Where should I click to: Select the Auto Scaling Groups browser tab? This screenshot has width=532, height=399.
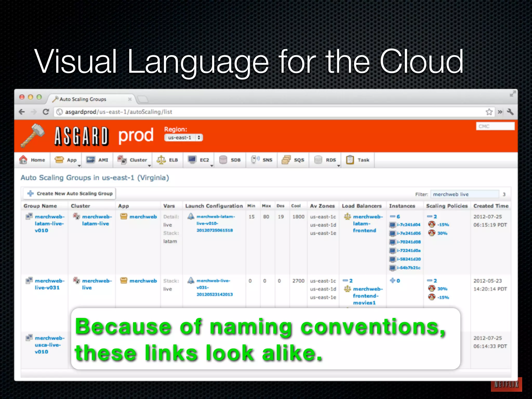[x=91, y=99]
